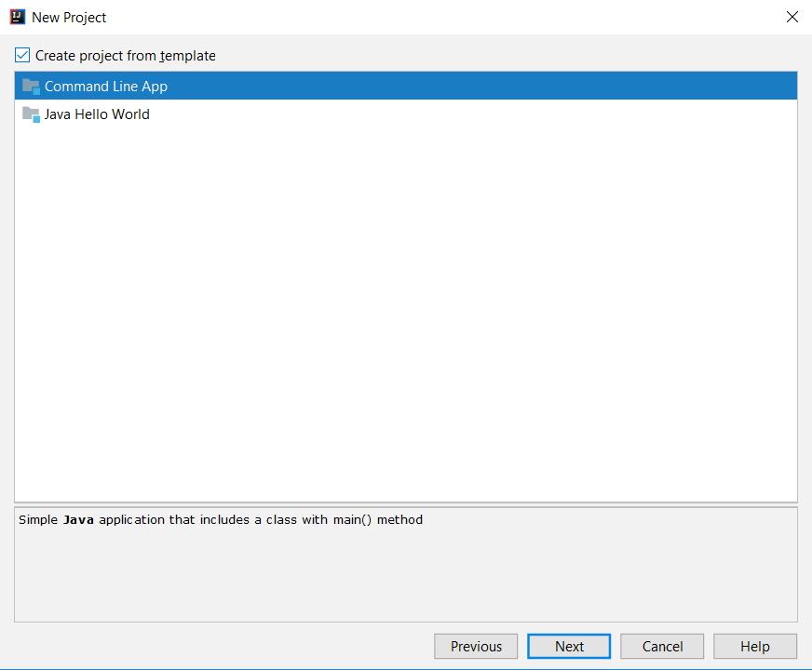Go back with the Previous button
Viewport: 812px width, 670px height.
(476, 646)
